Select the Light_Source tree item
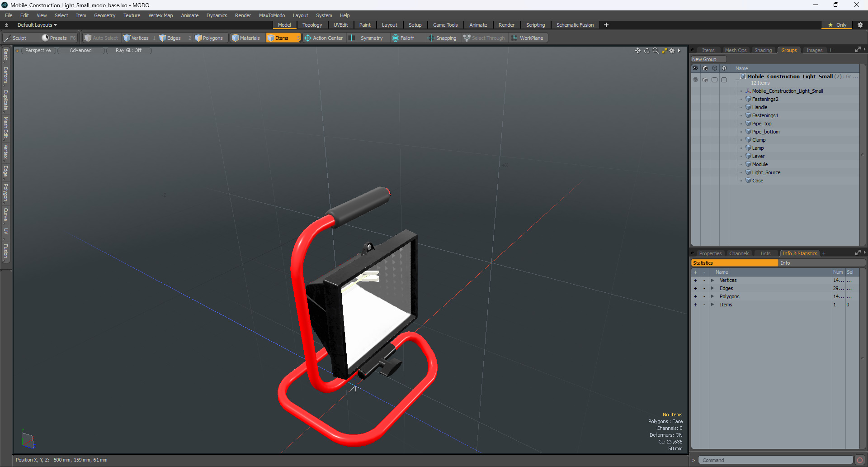This screenshot has height=467, width=868. [x=766, y=172]
